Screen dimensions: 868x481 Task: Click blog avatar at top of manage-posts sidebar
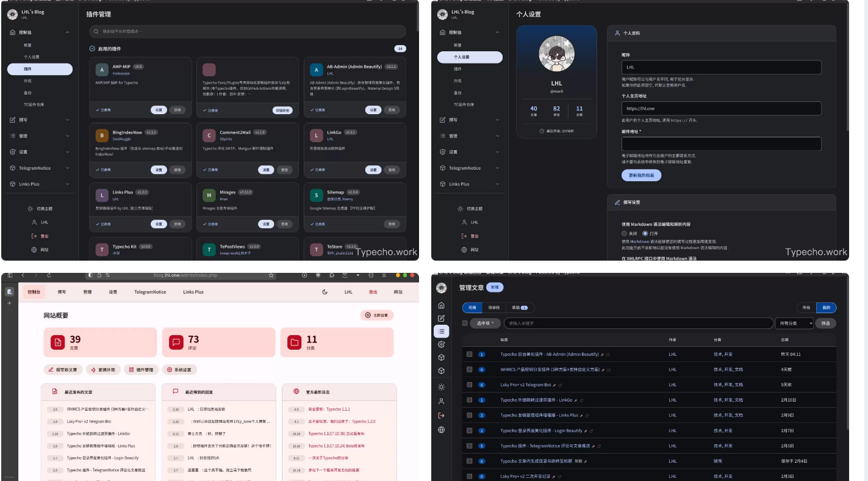pos(441,288)
